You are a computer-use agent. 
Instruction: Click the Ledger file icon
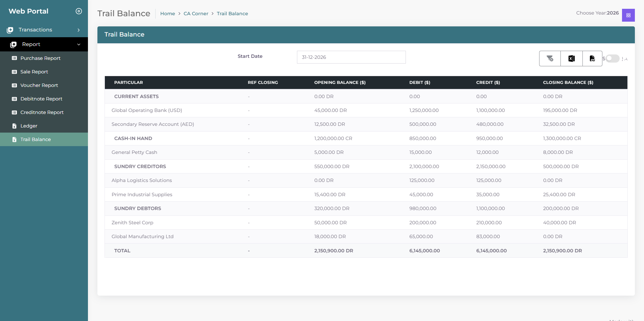pyautogui.click(x=14, y=126)
